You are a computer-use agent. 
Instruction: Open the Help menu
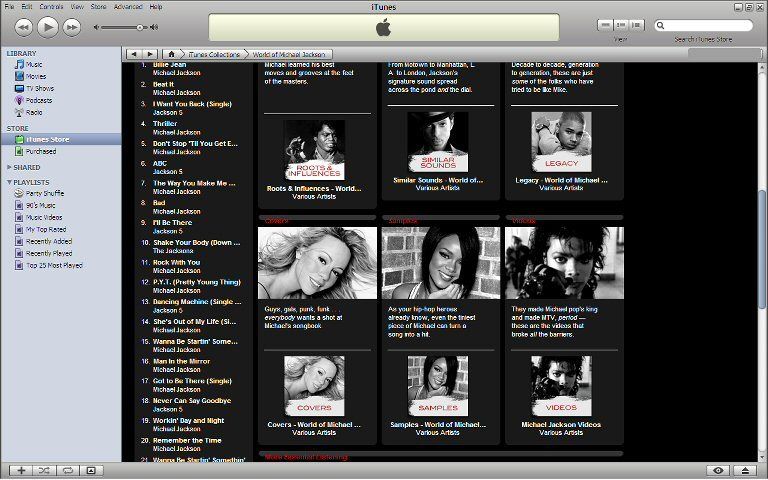pos(156,7)
